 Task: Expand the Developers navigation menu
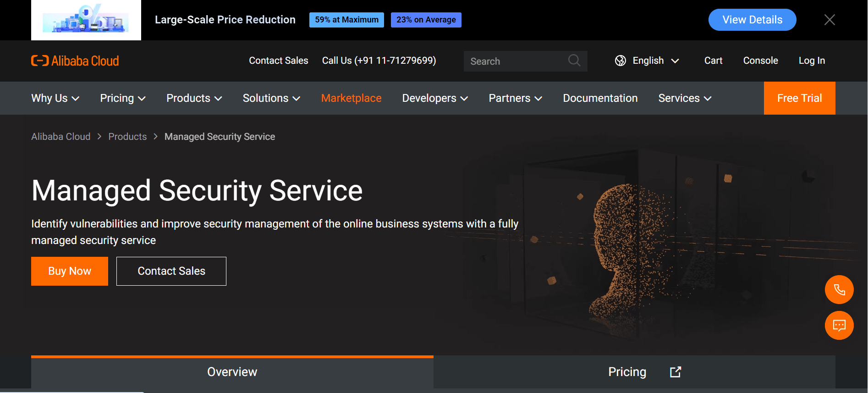pyautogui.click(x=435, y=98)
